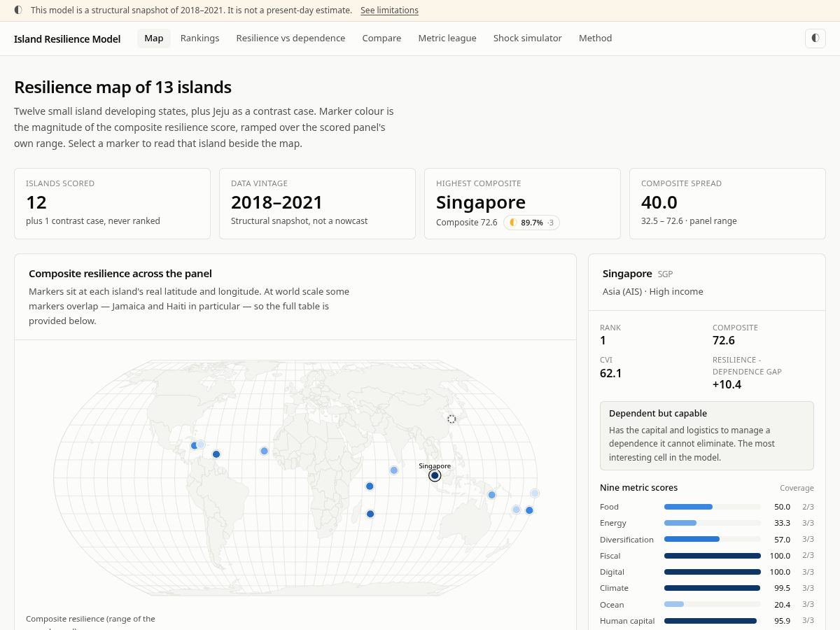This screenshot has height=630, width=840.
Task: Click the half-filled coverage icon in the badge
Action: pos(512,223)
